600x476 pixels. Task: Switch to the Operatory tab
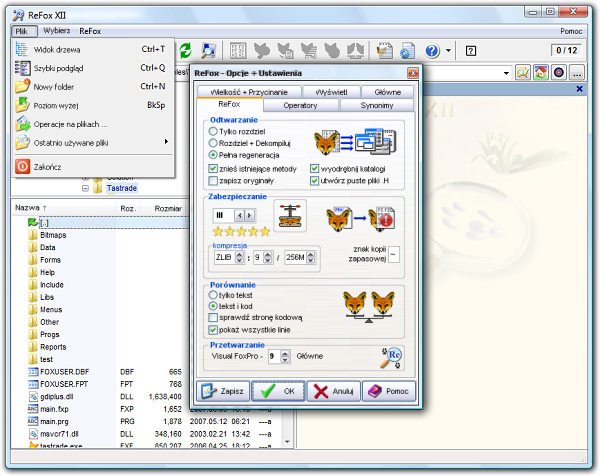300,104
